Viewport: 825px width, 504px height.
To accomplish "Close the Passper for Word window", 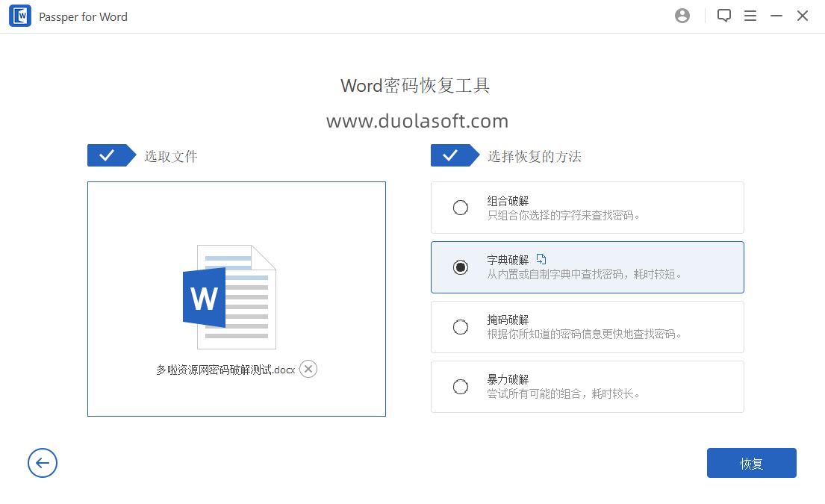I will point(803,16).
